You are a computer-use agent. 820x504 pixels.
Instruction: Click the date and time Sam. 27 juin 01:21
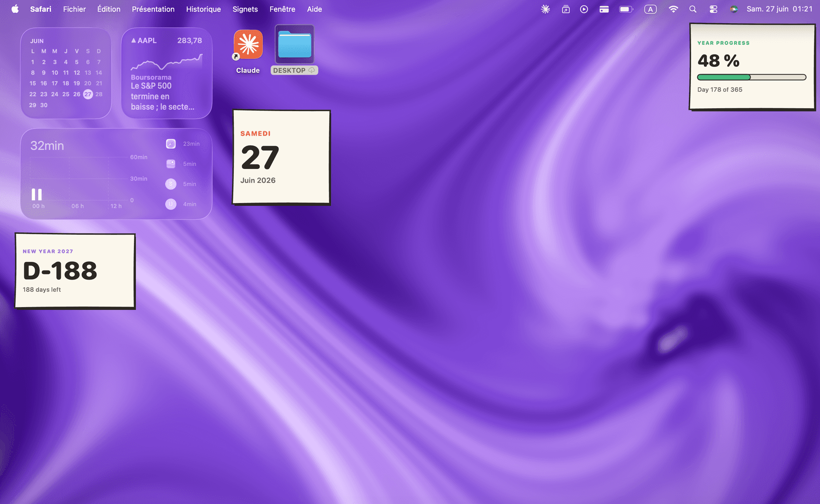click(779, 9)
